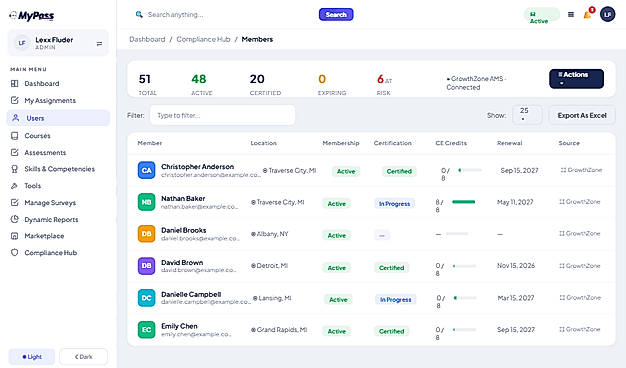The image size is (626, 368).
Task: Click Emily Chen's EC avatar
Action: click(x=147, y=330)
